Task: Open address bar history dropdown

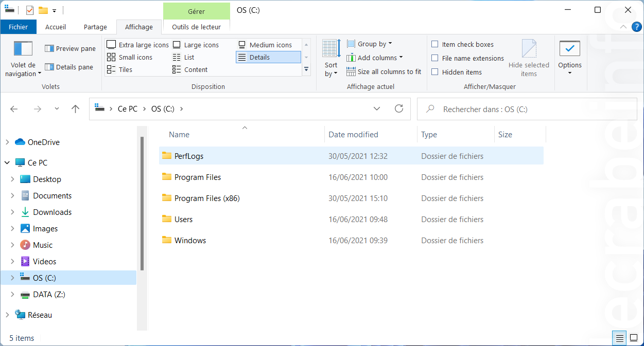Action: coord(377,109)
